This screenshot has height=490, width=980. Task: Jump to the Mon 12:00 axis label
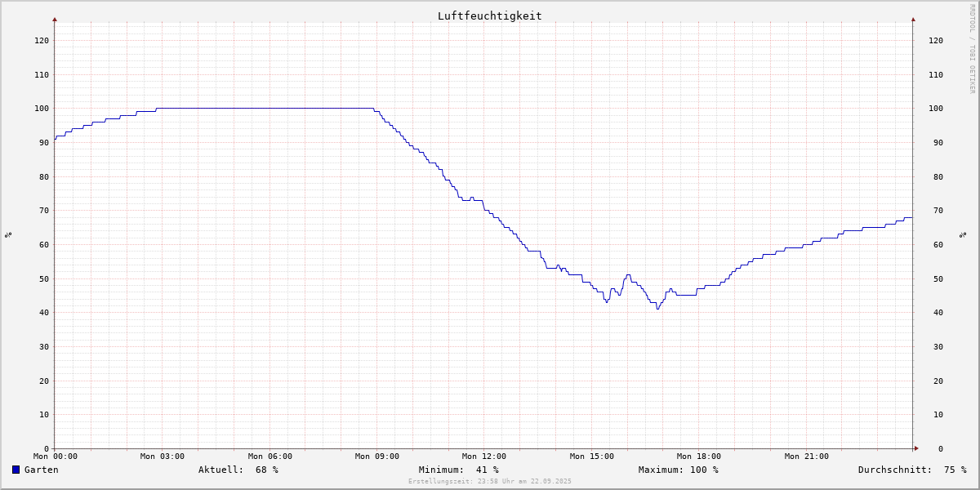(484, 457)
